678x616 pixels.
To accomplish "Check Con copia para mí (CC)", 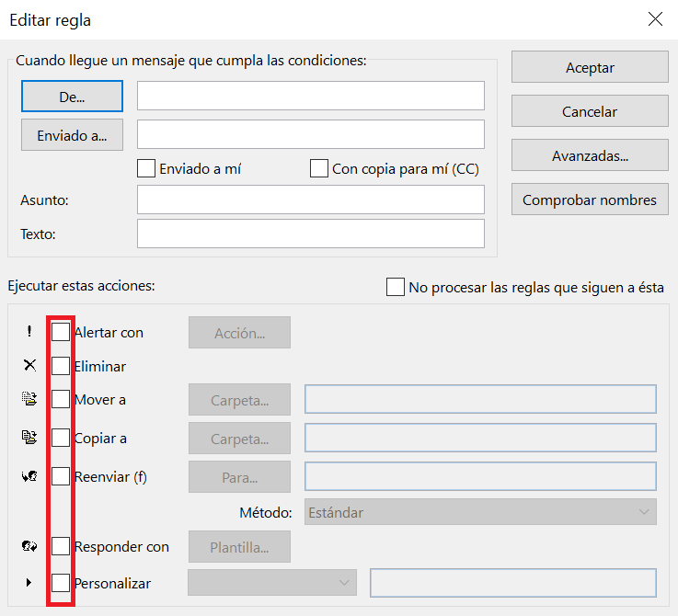I will [319, 168].
